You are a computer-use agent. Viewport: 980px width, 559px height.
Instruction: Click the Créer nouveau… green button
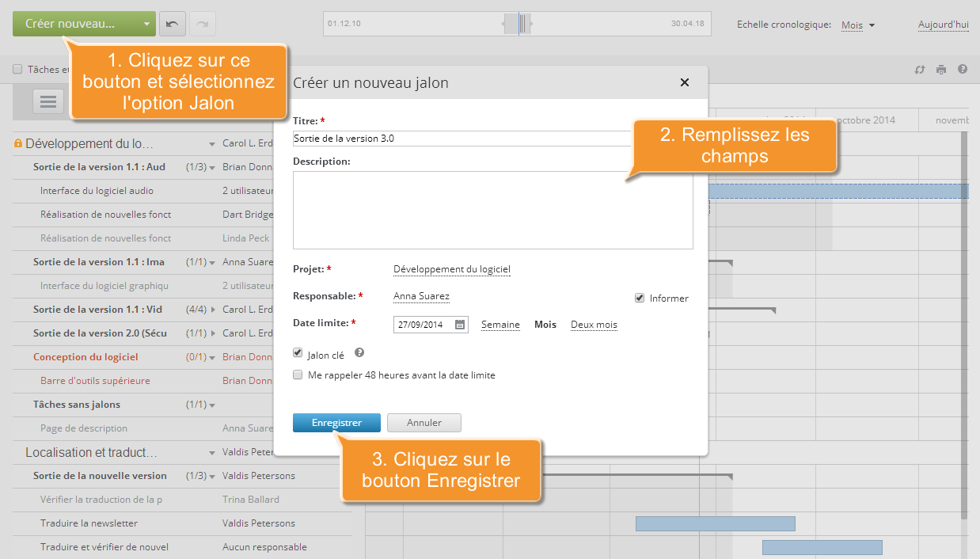click(84, 24)
